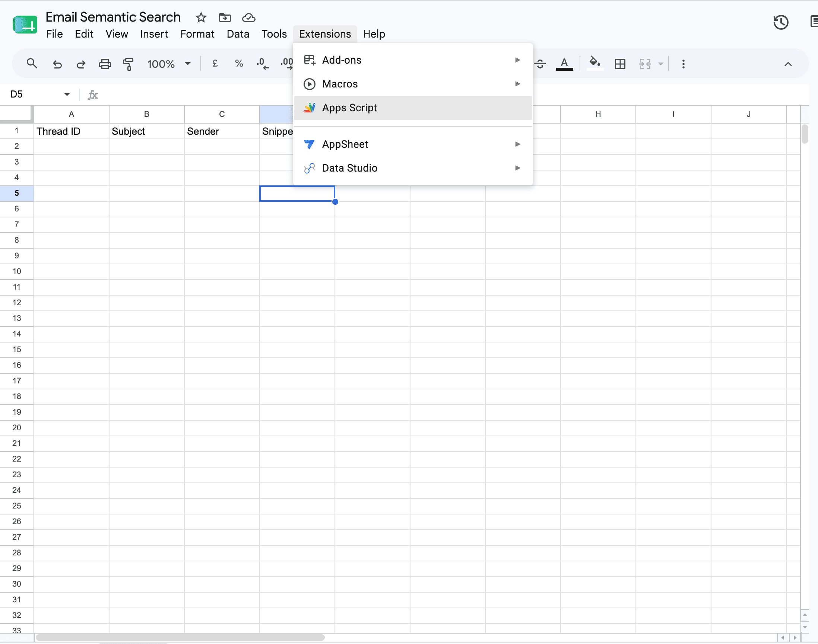Redo the last action
This screenshot has height=644, width=818.
[x=81, y=64]
